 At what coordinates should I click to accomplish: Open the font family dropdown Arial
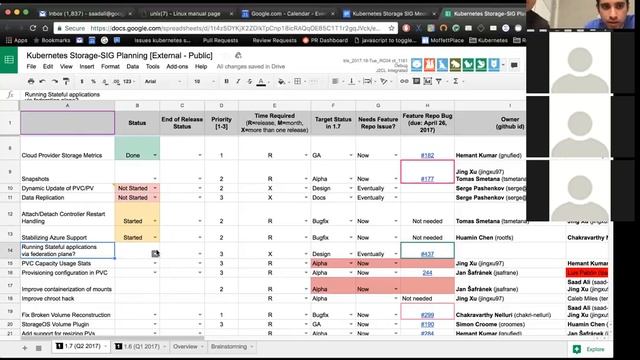pyautogui.click(x=162, y=81)
